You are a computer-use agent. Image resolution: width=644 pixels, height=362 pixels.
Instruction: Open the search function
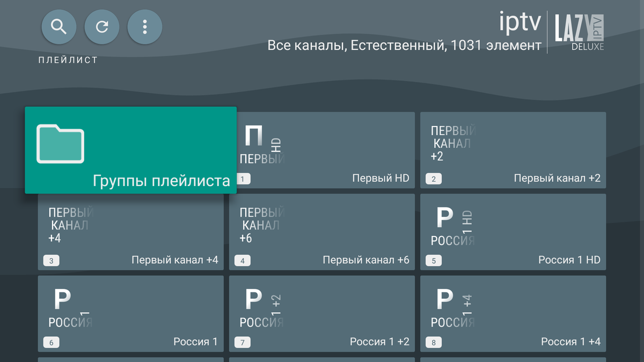[x=59, y=26]
